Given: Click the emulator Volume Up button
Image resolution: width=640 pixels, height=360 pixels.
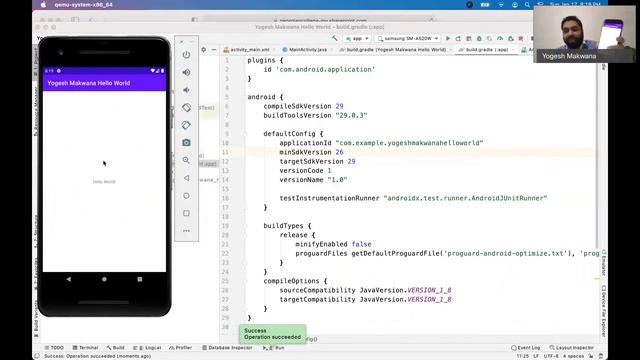Looking at the screenshot, I should [186, 72].
